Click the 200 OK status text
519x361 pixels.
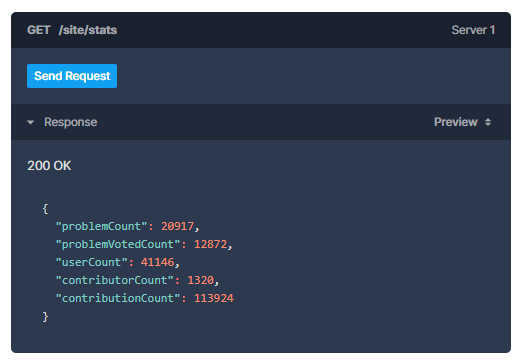click(x=49, y=166)
